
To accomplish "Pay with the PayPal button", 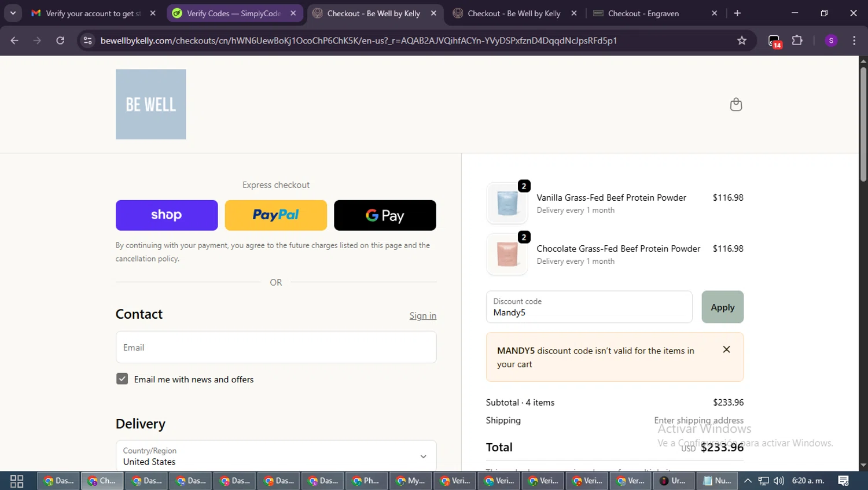I will coord(275,215).
